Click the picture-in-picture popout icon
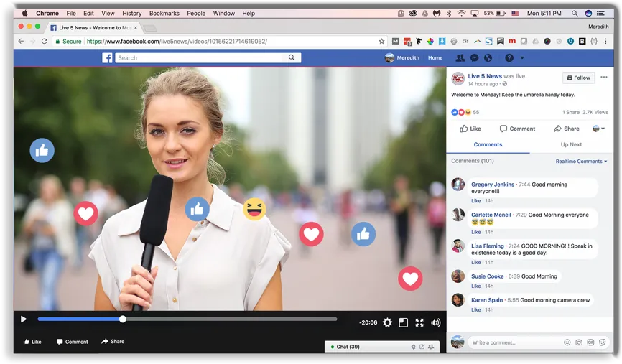Image resolution: width=622 pixels, height=364 pixels. [x=404, y=323]
